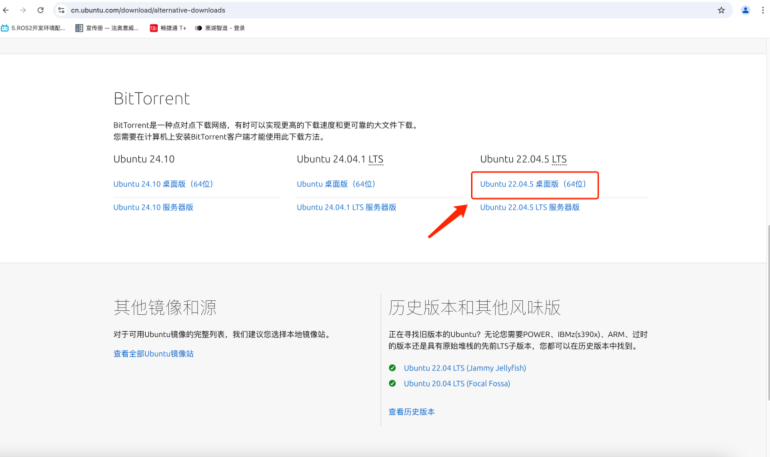The width and height of the screenshot is (770, 457).
Task: Open the second bookmark with the book icon
Action: [x=107, y=28]
